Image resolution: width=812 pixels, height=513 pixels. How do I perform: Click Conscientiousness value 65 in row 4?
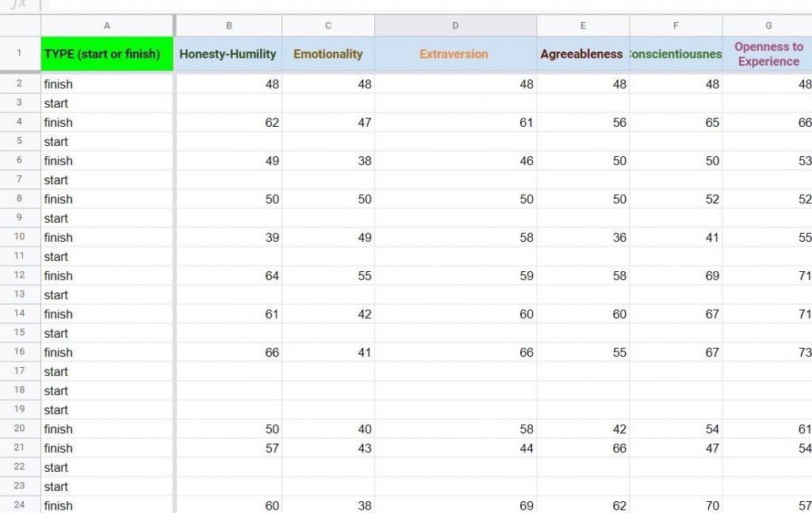point(676,122)
